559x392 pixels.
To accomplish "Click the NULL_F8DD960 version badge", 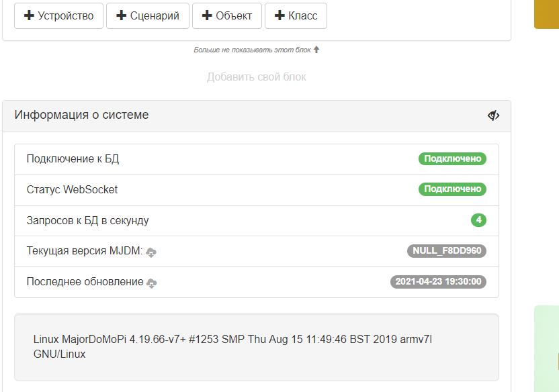I will pyautogui.click(x=446, y=251).
